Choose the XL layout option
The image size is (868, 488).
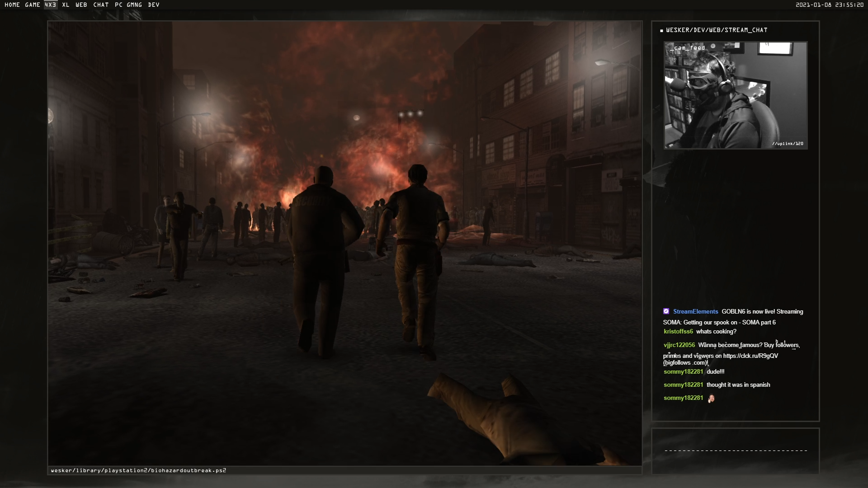[66, 5]
